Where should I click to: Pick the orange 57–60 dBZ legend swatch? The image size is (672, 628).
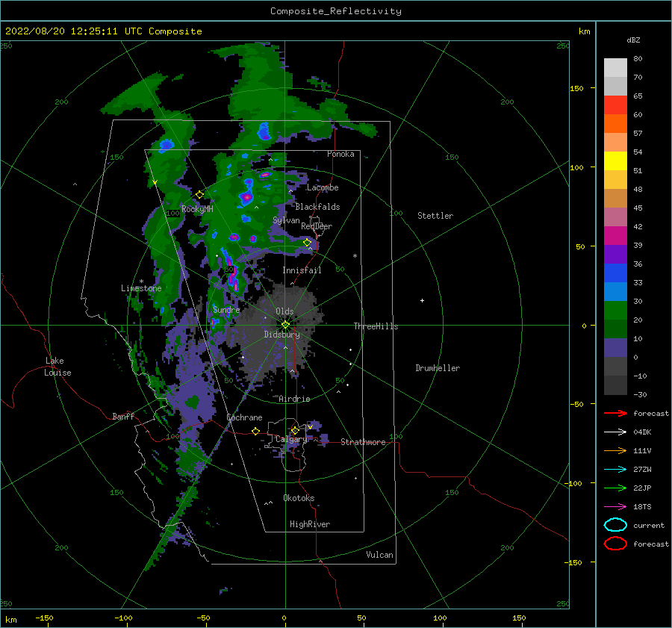[615, 123]
